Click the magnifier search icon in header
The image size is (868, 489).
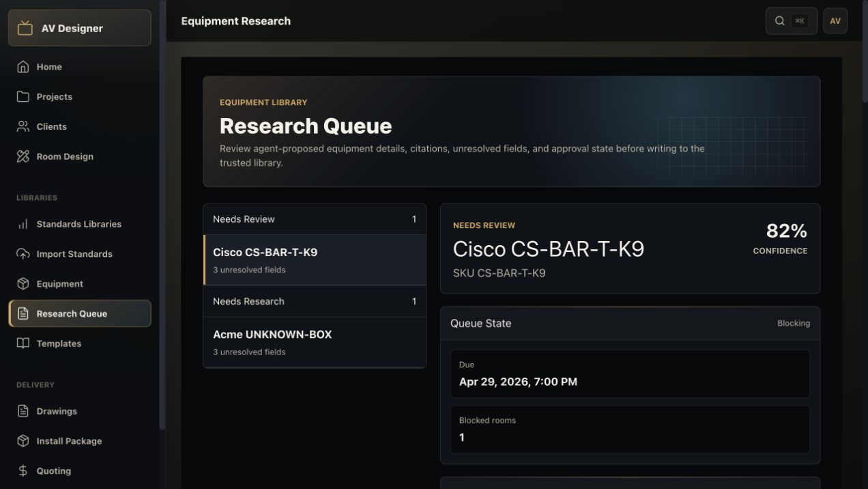coord(779,21)
